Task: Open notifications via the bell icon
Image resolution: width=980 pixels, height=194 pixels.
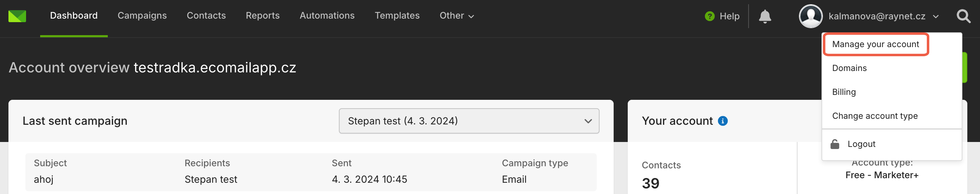Action: click(x=765, y=16)
